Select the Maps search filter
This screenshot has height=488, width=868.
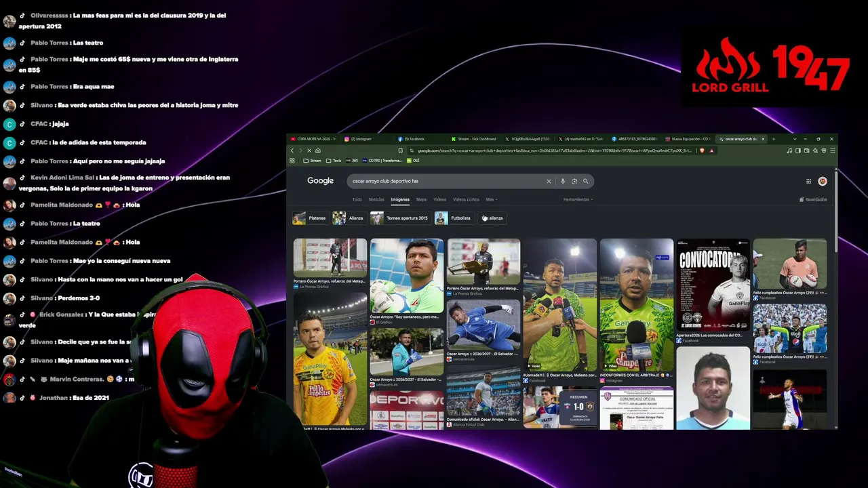point(421,199)
